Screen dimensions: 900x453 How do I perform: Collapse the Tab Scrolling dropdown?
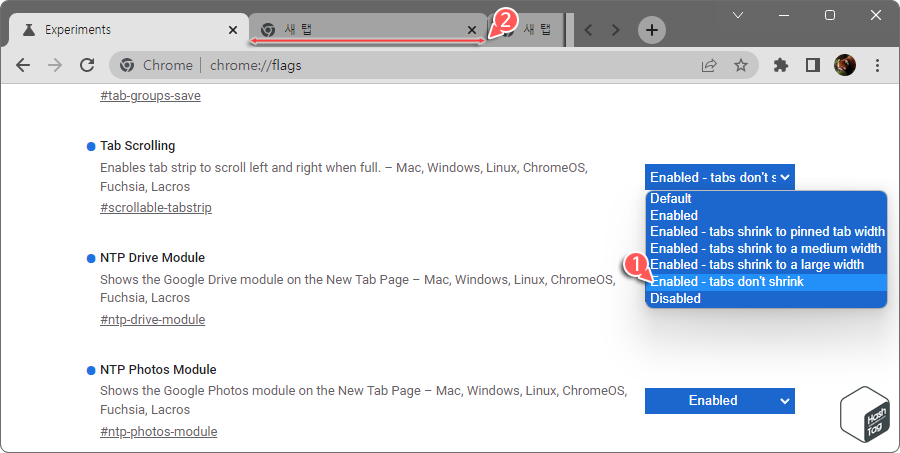point(720,177)
